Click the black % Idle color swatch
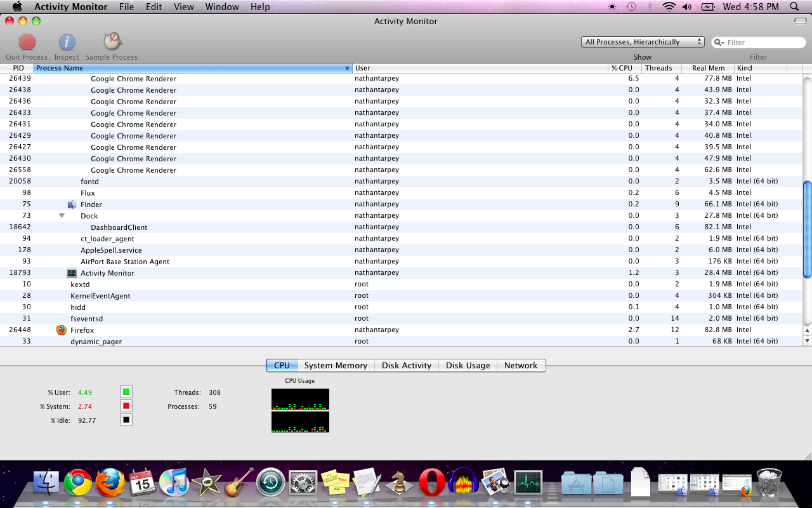 point(126,420)
